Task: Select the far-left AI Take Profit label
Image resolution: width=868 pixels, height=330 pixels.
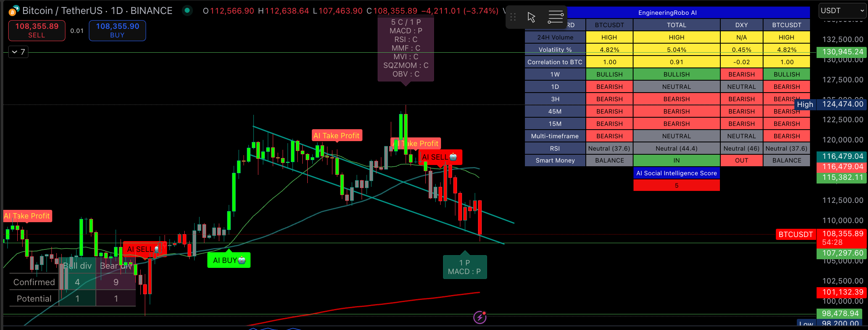Action: click(x=27, y=216)
